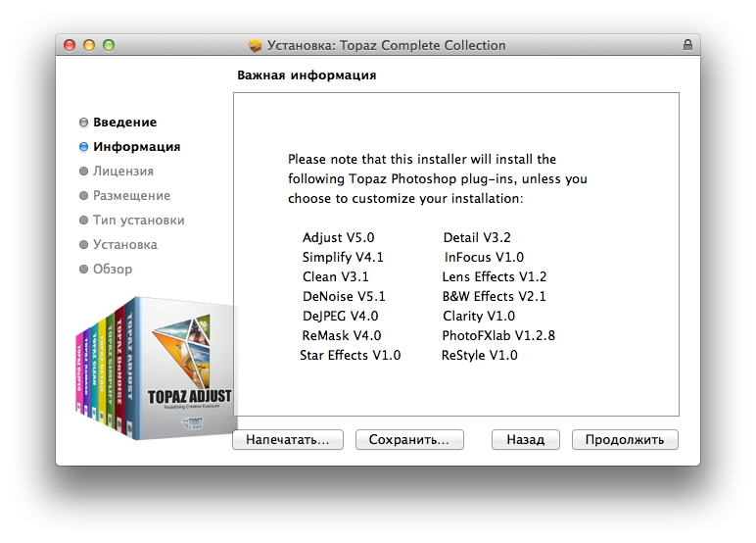756x543 pixels.
Task: Click the green zoom window button
Action: [x=109, y=45]
